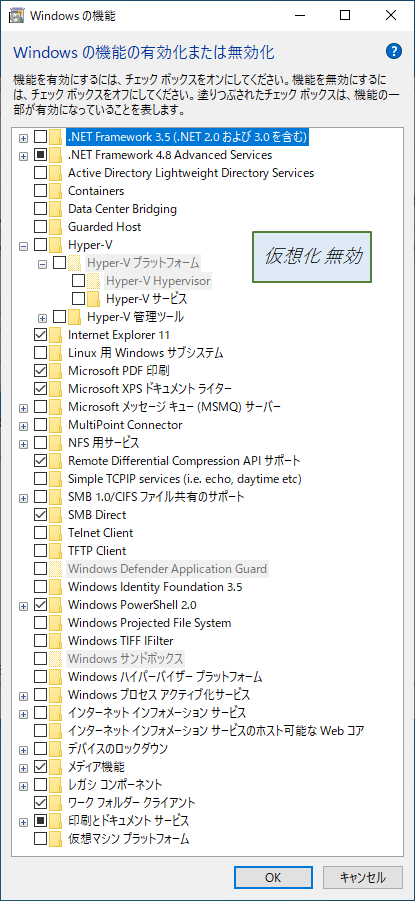Enable Linux 用 Windows サブシステム checkbox

tap(40, 353)
